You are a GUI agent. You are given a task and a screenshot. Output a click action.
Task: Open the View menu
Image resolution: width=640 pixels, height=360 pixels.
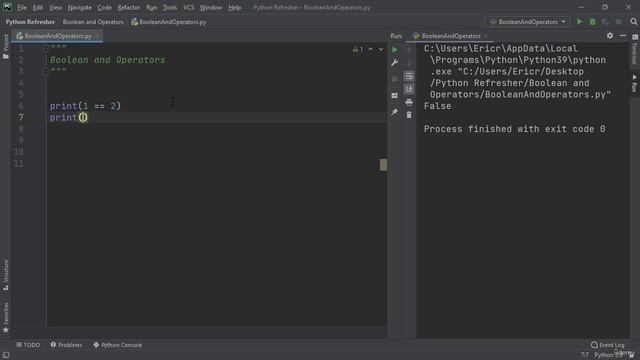pyautogui.click(x=56, y=7)
